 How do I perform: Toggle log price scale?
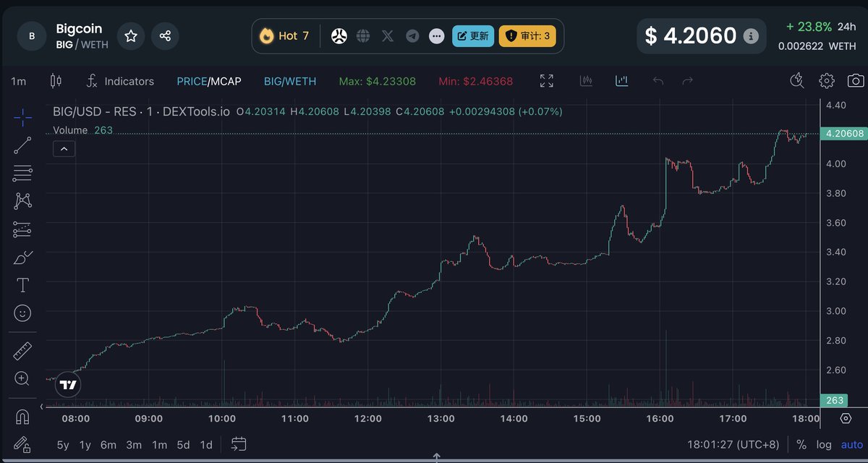tap(824, 444)
